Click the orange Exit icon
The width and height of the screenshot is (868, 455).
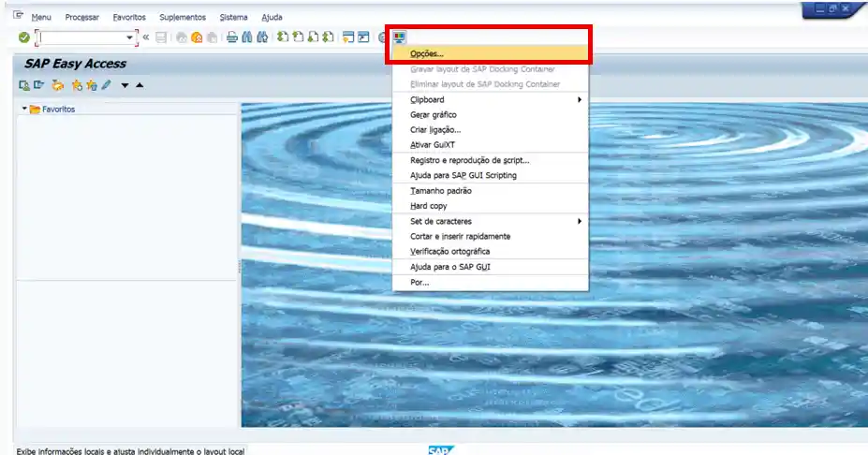(x=197, y=37)
